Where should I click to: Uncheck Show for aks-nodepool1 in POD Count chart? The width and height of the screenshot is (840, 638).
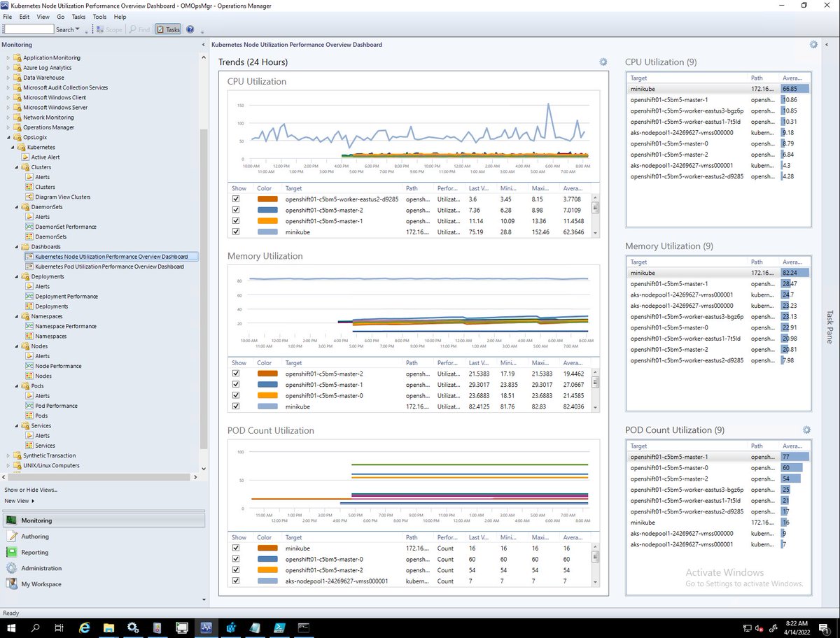[236, 581]
